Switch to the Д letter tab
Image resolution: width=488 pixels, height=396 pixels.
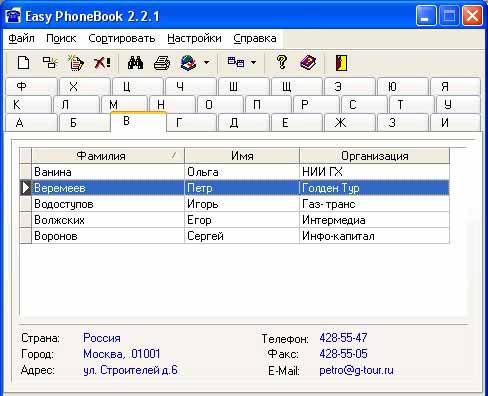244,123
